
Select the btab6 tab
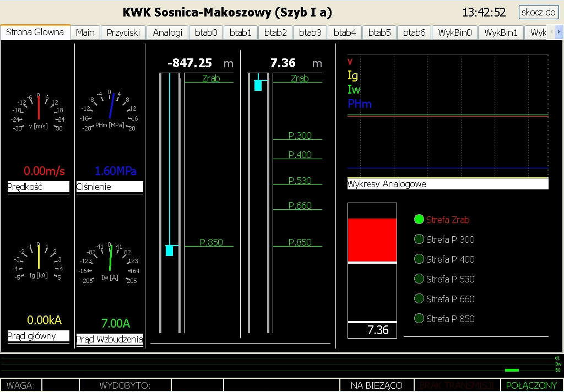(x=414, y=32)
